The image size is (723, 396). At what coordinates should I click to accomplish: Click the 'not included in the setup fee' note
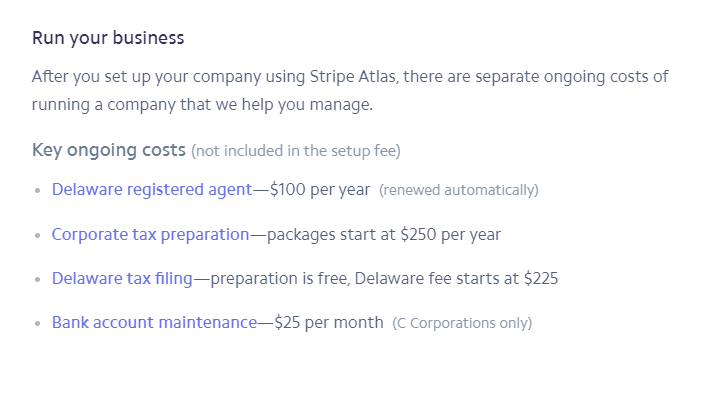[296, 151]
